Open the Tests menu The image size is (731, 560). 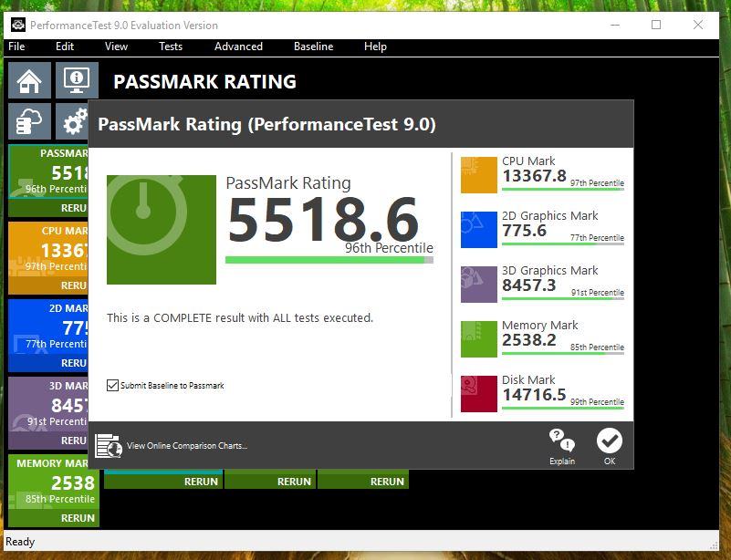point(171,47)
